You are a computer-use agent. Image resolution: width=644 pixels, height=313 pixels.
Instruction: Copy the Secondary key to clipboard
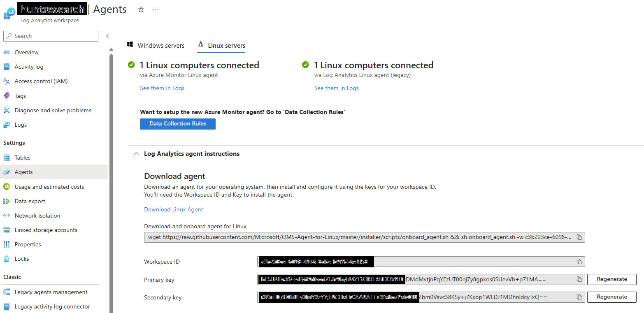[x=579, y=297]
